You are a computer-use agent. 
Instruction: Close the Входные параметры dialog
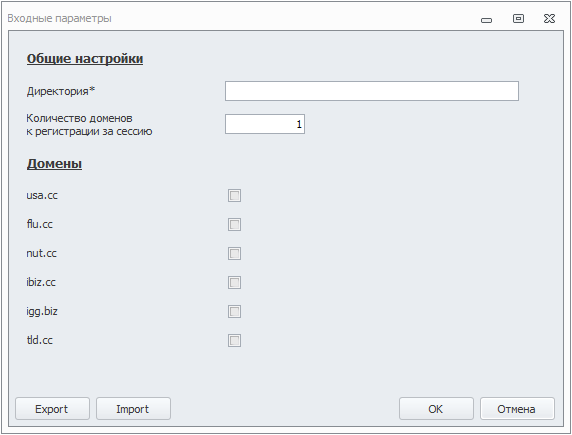coord(549,18)
